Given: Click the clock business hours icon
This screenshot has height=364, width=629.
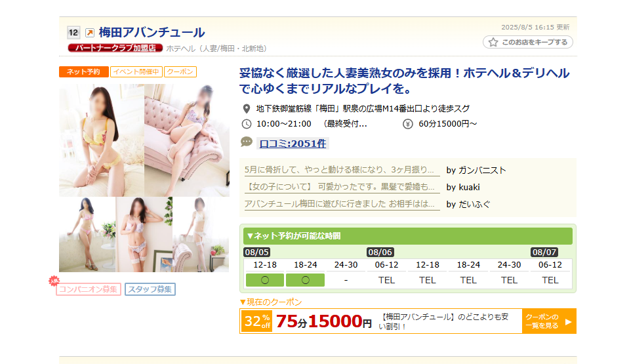Looking at the screenshot, I should coord(247,124).
